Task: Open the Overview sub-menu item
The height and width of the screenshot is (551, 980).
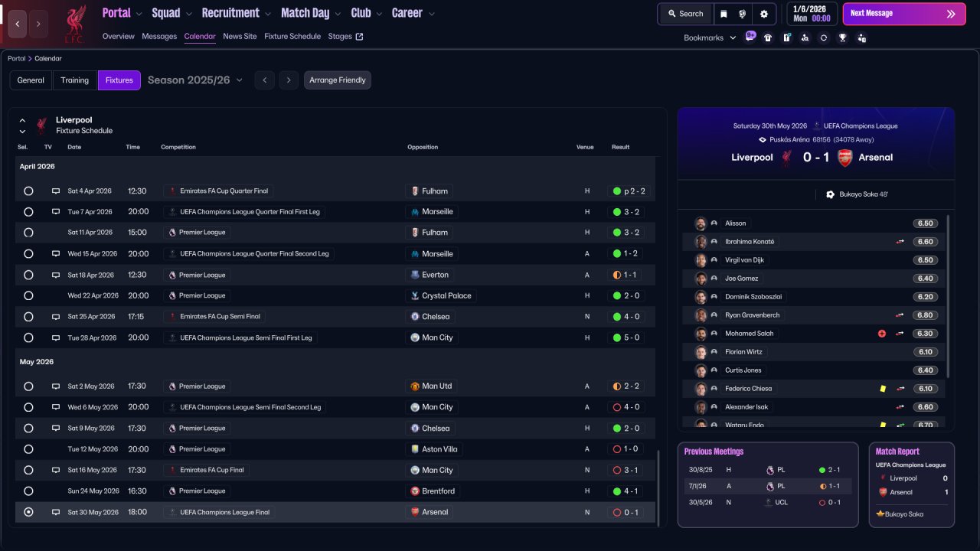Action: click(x=118, y=36)
